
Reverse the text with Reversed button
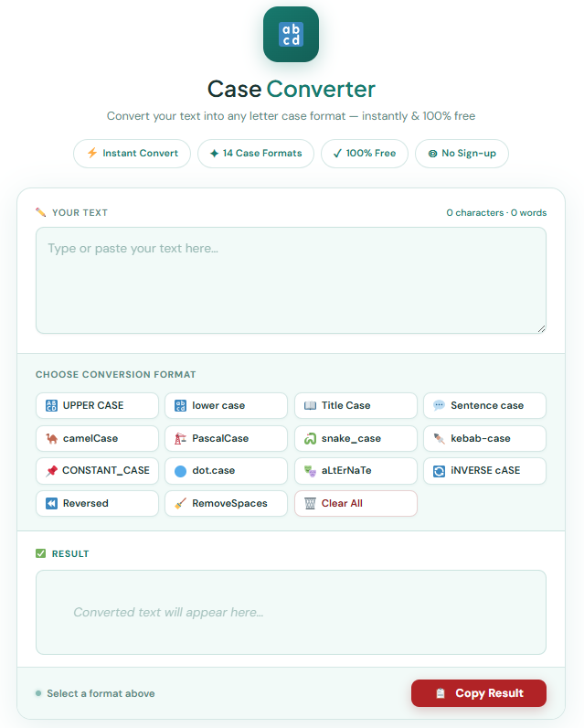(x=97, y=503)
